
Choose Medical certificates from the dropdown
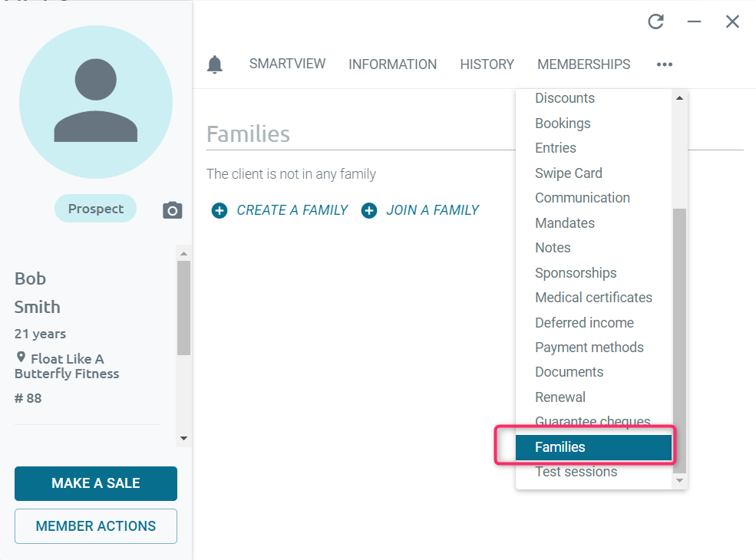click(x=593, y=298)
